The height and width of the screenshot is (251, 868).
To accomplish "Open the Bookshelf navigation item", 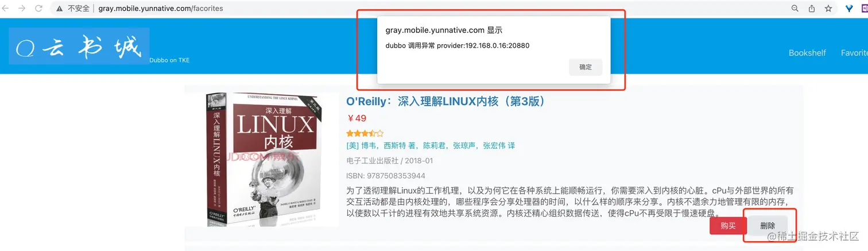I will (x=807, y=53).
